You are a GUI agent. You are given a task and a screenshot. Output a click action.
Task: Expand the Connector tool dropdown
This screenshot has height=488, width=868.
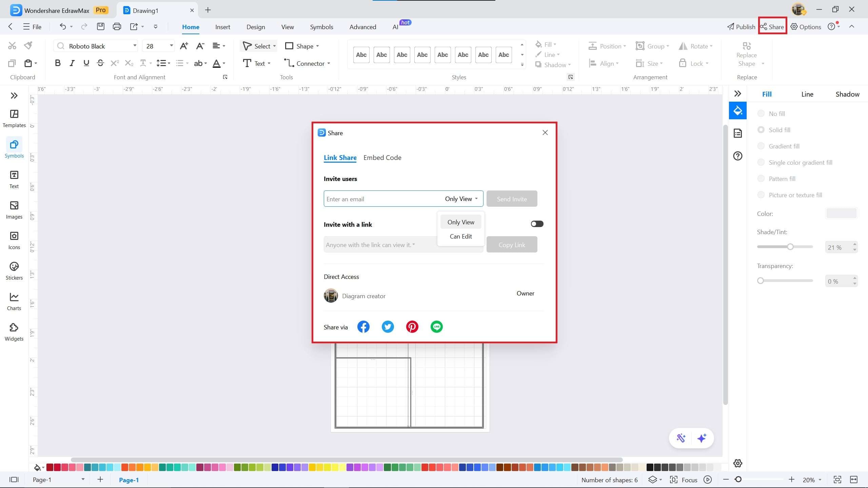point(329,64)
